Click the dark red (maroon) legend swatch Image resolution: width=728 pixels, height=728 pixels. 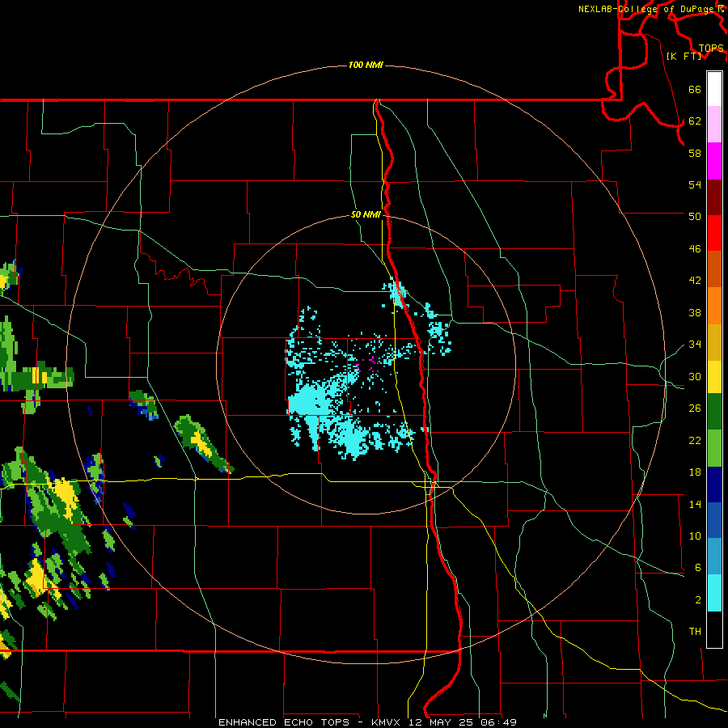coord(714,197)
